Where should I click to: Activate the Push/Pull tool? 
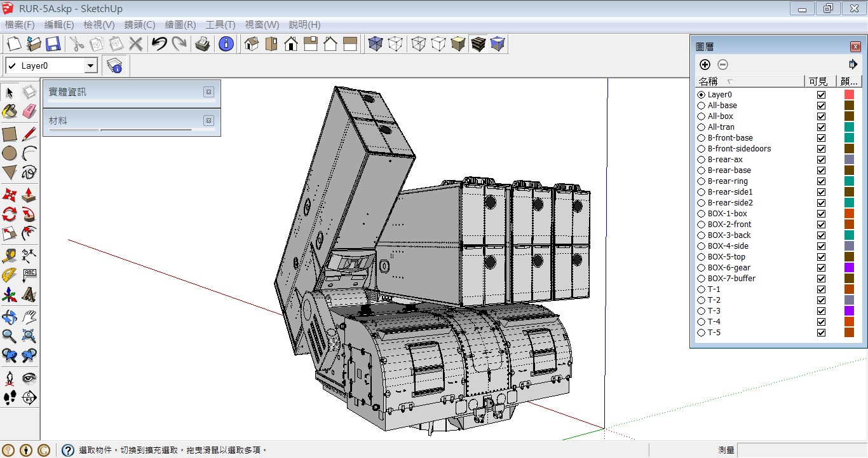[29, 194]
